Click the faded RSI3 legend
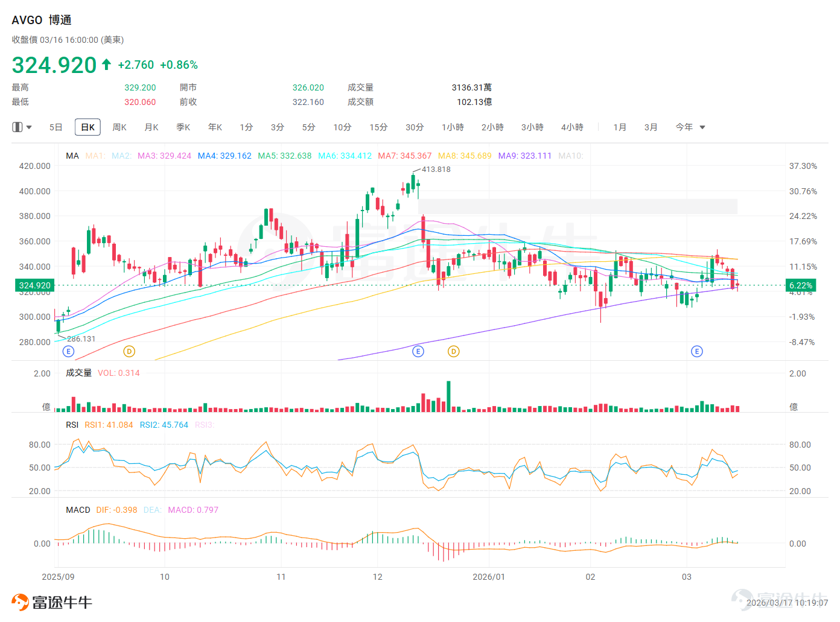This screenshot has width=840, height=622. tap(205, 425)
